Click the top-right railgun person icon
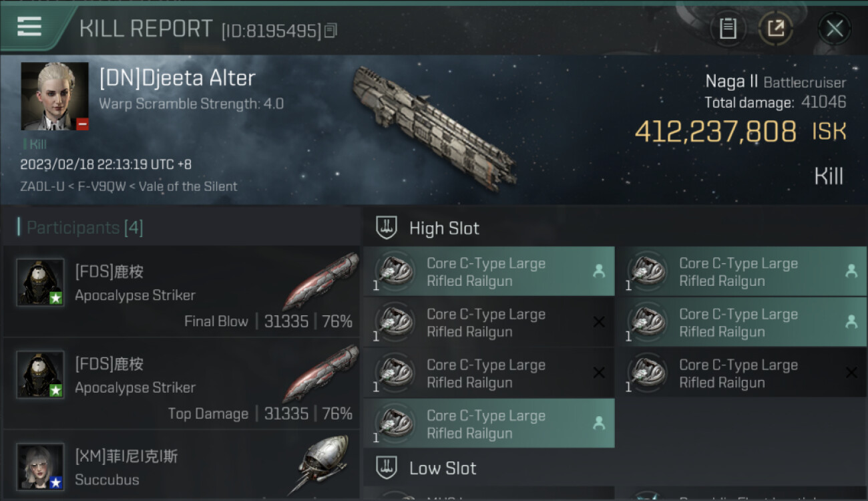 tap(851, 271)
